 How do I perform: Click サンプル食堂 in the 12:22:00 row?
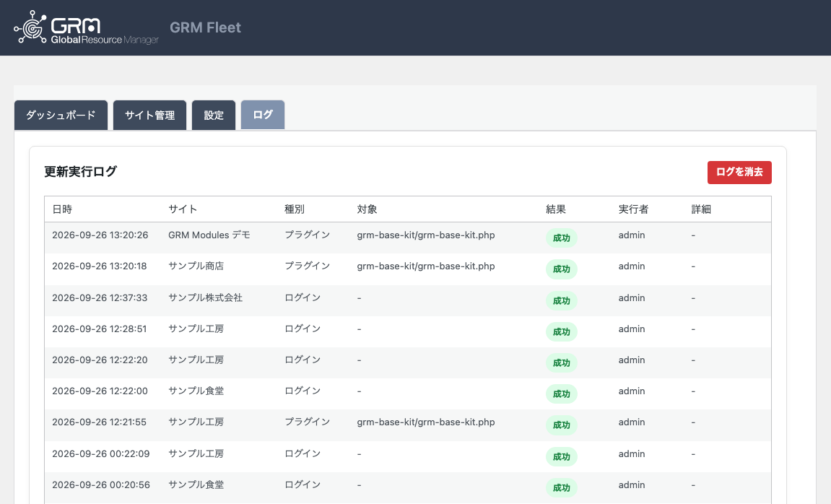click(x=196, y=391)
